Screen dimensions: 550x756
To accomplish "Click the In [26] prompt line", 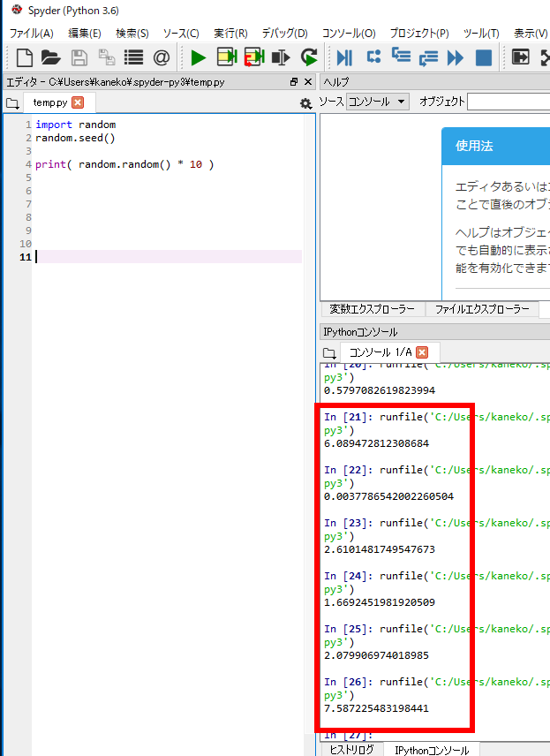I will tap(437, 682).
